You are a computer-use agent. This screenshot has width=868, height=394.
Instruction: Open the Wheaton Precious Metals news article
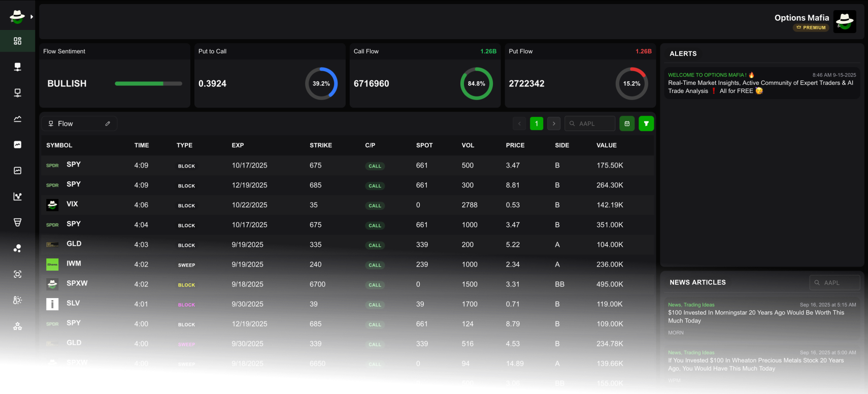pyautogui.click(x=756, y=364)
